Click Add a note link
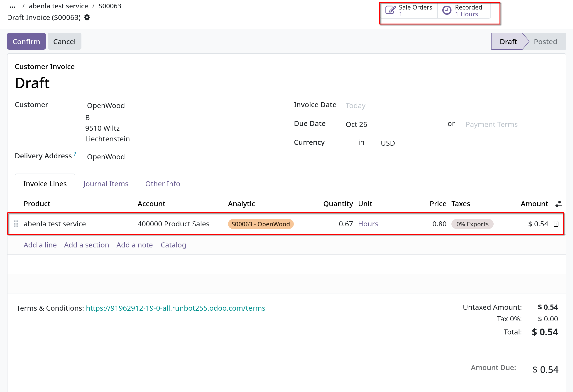Screen dimensions: 573x392 click(x=135, y=245)
